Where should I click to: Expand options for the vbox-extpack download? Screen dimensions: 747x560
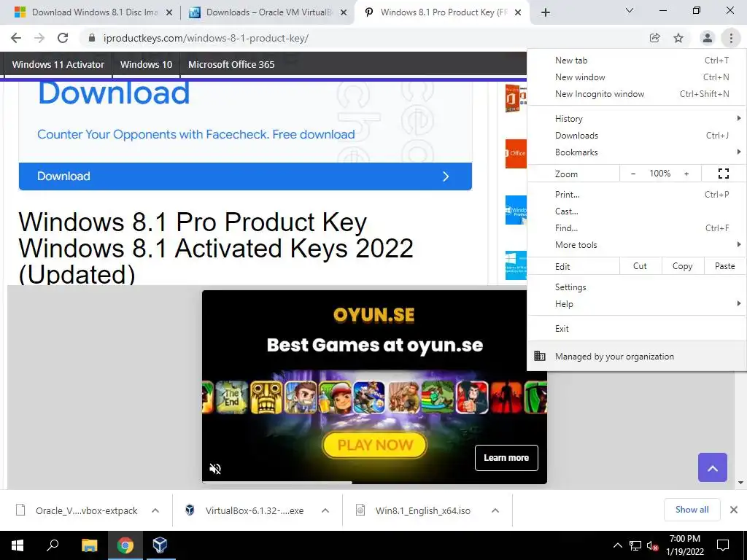coord(155,510)
